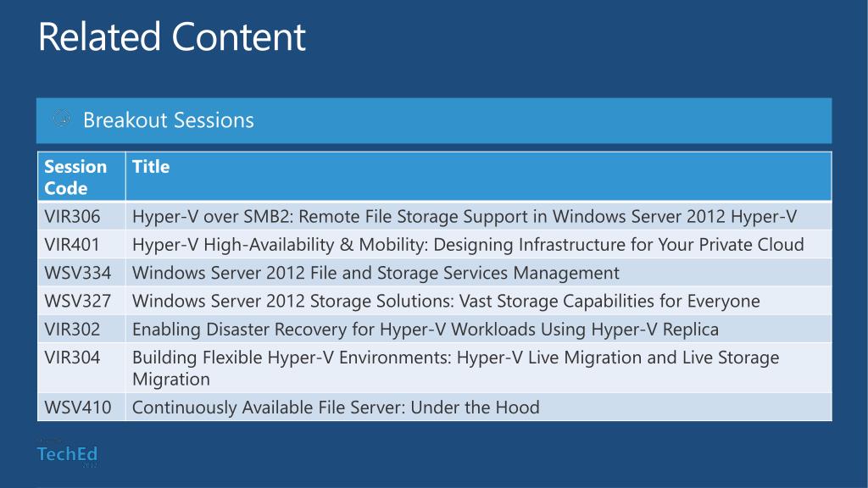
Task: Select session code WSV410
Action: (77, 408)
